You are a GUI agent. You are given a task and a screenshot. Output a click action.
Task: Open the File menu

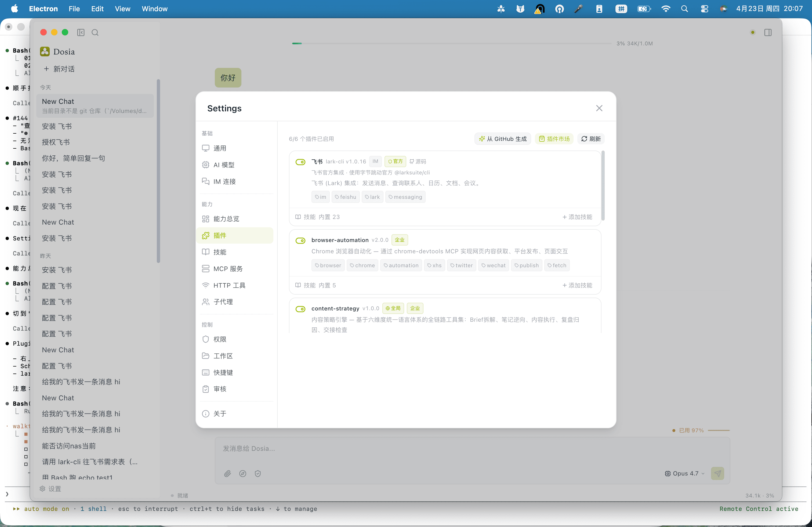click(74, 9)
